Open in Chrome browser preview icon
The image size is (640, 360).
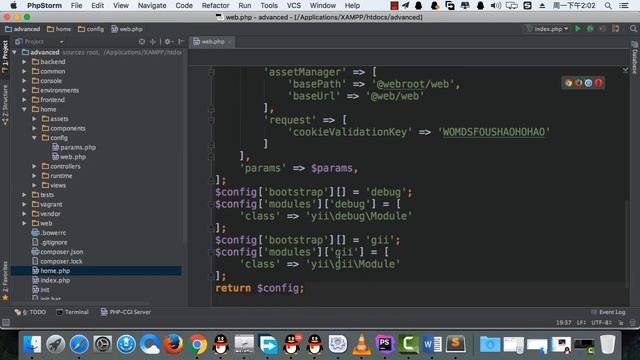coord(569,83)
